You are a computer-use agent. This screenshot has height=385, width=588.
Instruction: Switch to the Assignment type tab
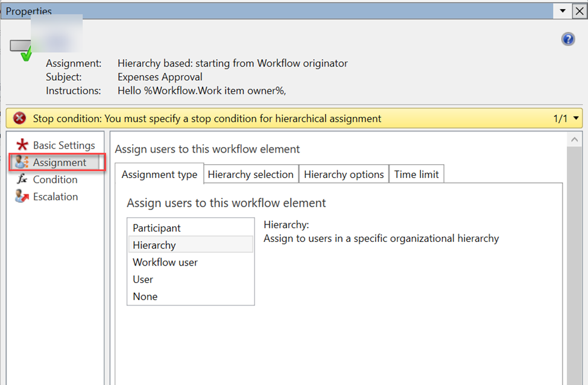pos(159,174)
